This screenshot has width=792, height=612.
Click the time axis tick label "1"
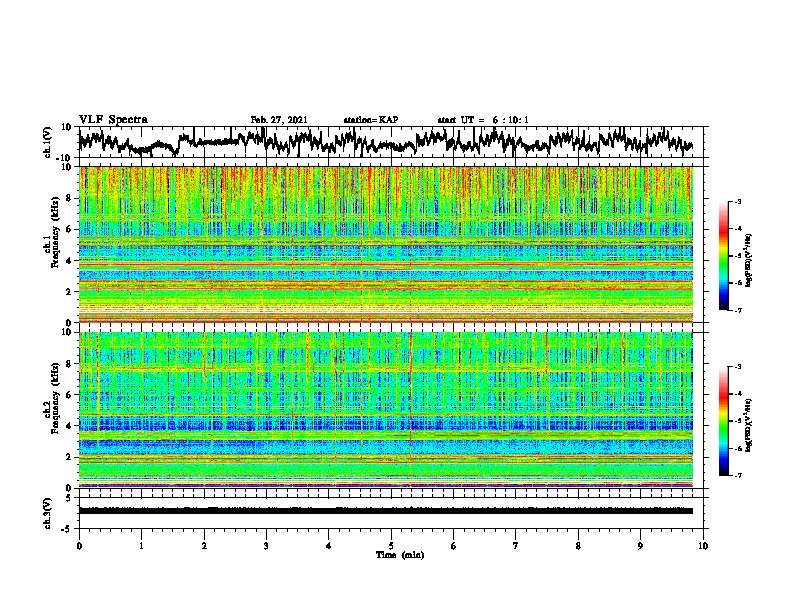[x=141, y=546]
